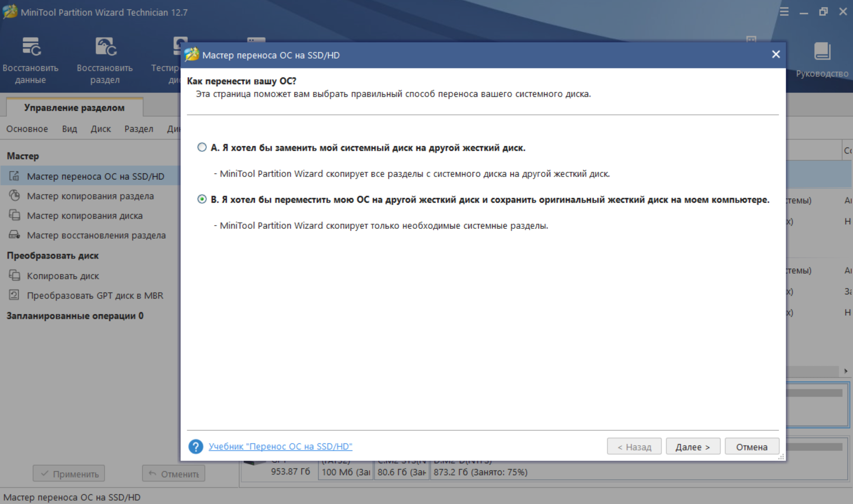Screen dimensions: 853x504
Task: Select option B to move OS only
Action: tap(202, 199)
